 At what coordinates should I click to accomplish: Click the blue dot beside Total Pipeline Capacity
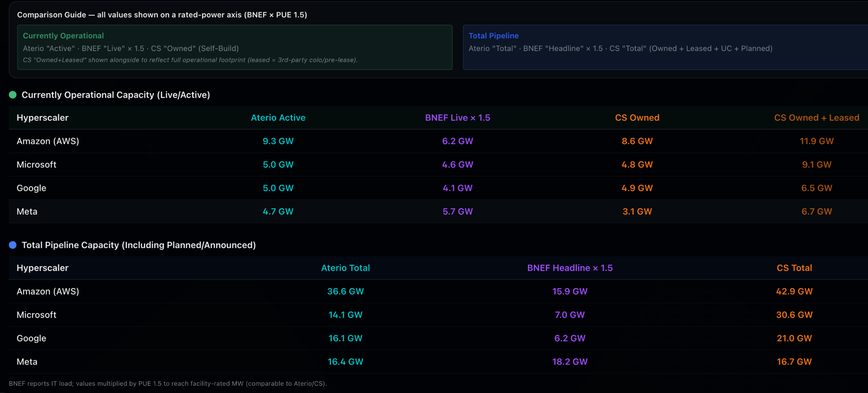13,245
